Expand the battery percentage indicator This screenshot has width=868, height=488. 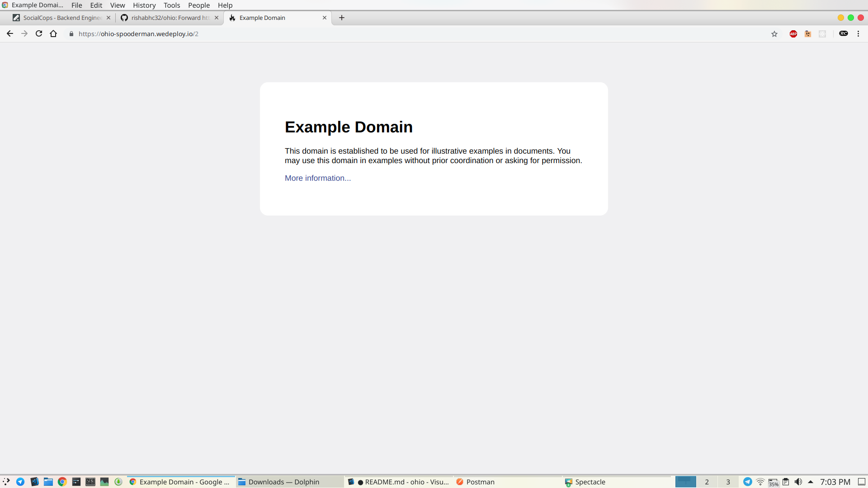[774, 482]
